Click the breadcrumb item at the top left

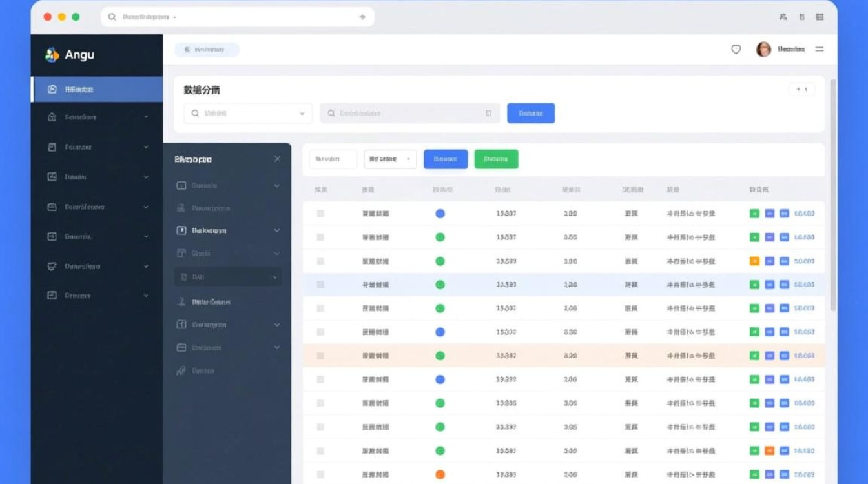coord(207,49)
